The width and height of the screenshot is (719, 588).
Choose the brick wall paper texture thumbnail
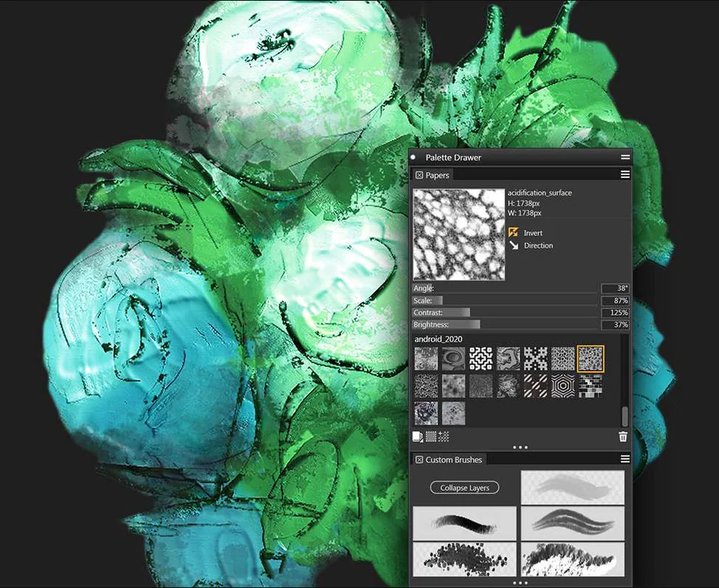click(x=590, y=386)
